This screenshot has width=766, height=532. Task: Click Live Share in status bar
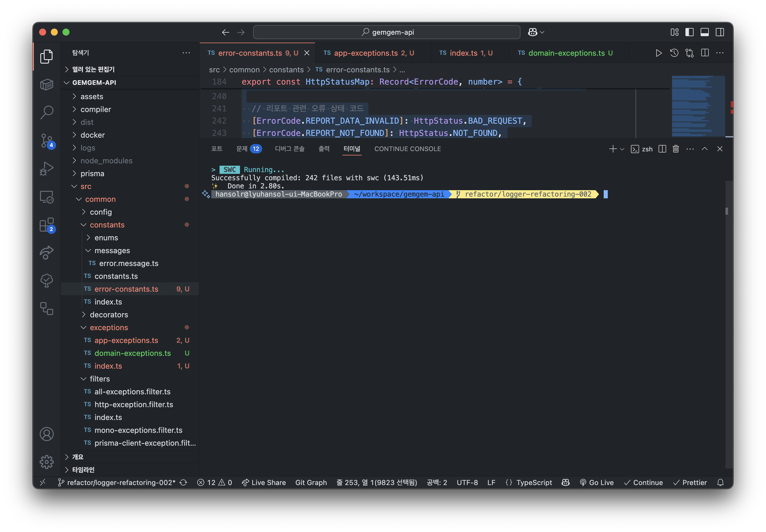pos(264,482)
